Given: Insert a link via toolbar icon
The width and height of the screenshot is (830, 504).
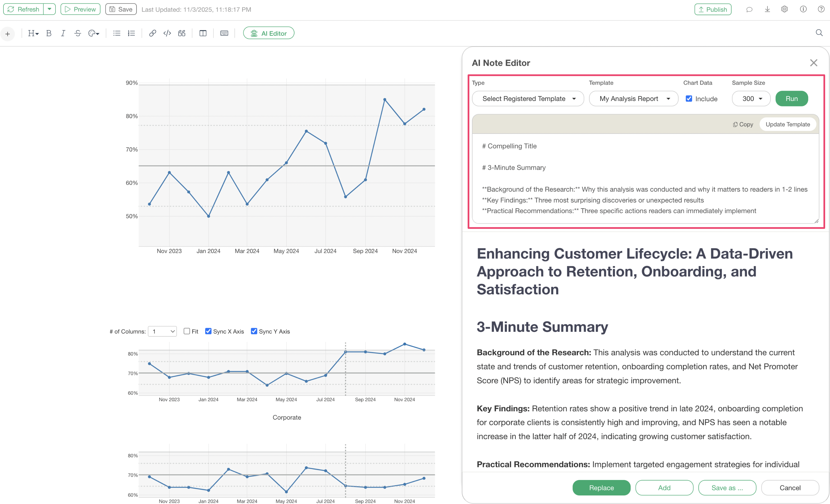Looking at the screenshot, I should pos(153,33).
